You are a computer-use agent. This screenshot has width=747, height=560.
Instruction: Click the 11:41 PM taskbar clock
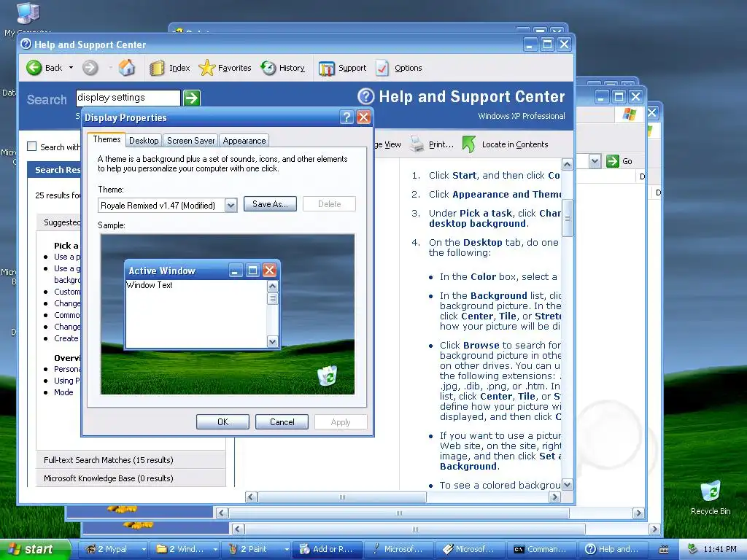(x=720, y=549)
